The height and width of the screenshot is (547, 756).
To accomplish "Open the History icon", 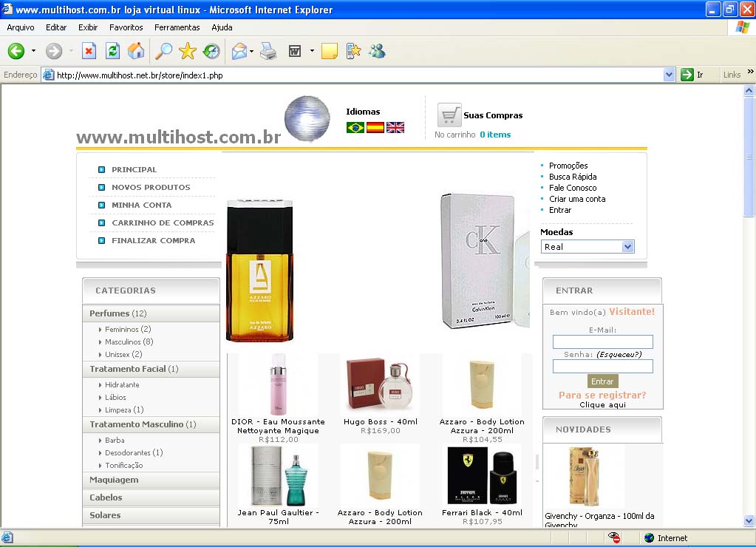I will (x=211, y=51).
